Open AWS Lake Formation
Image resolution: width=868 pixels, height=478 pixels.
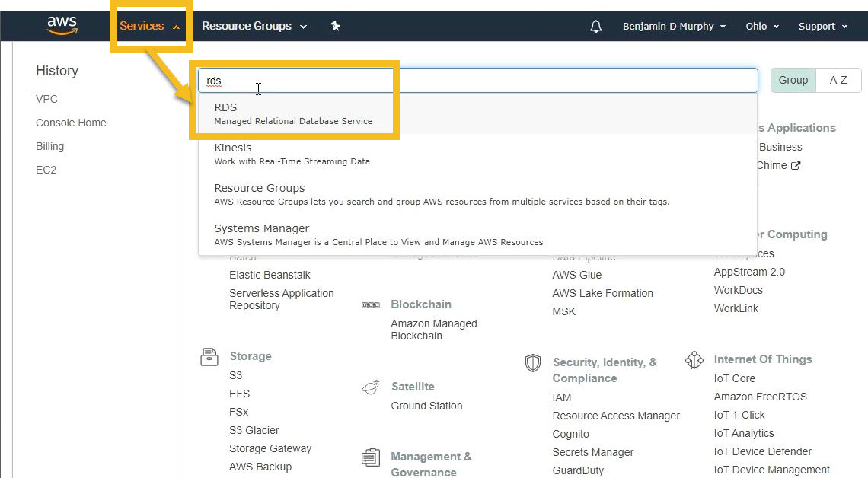click(602, 293)
